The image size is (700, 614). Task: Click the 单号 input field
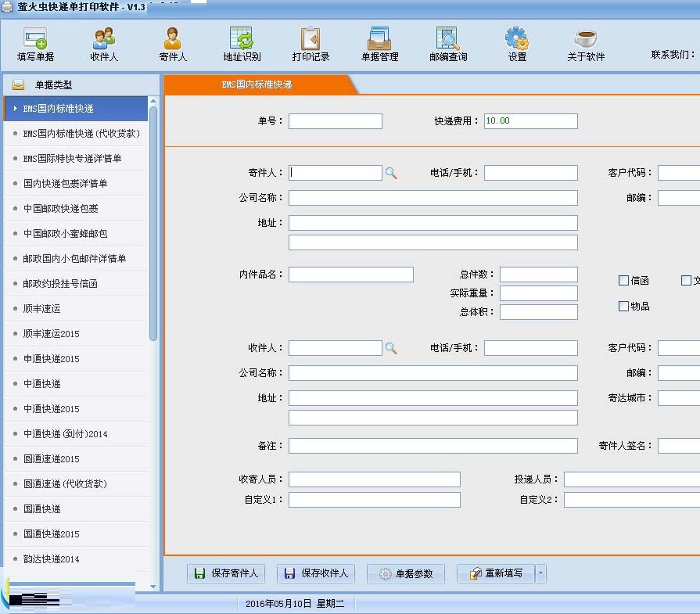[x=336, y=121]
